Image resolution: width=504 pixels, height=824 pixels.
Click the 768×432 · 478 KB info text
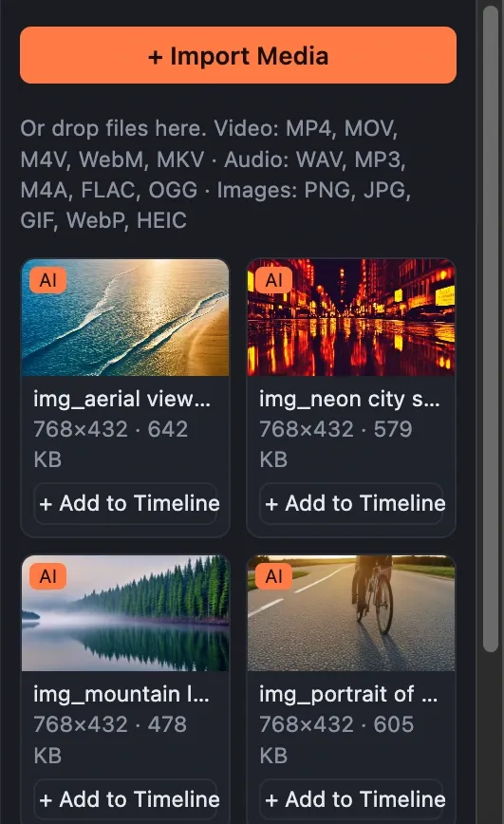(110, 740)
